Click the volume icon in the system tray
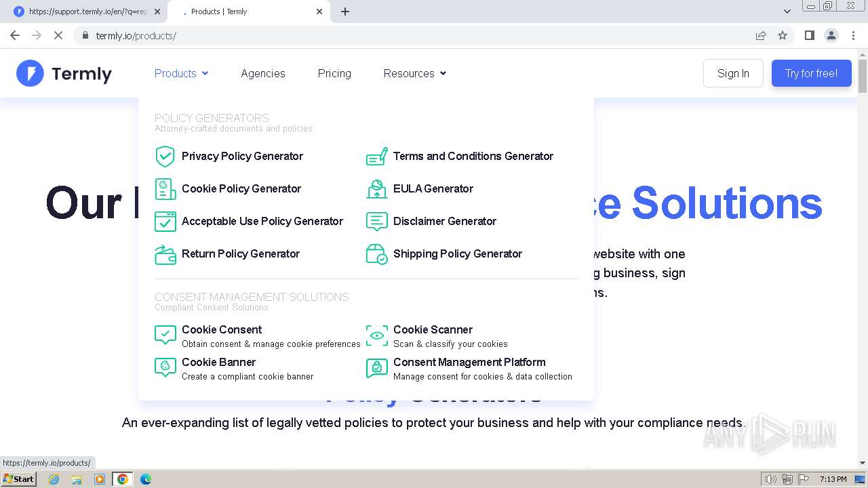 pos(770,479)
